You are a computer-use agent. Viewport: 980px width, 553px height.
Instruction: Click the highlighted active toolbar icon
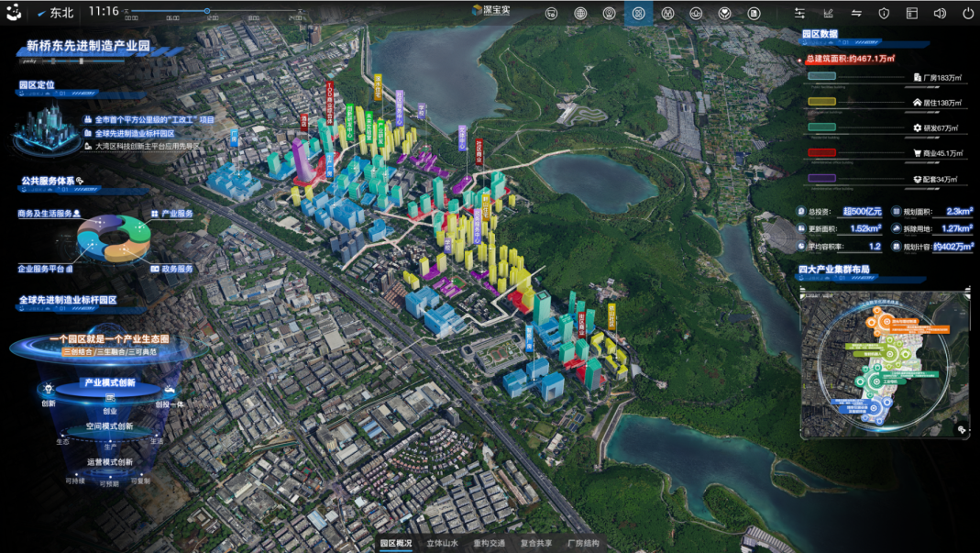point(639,14)
